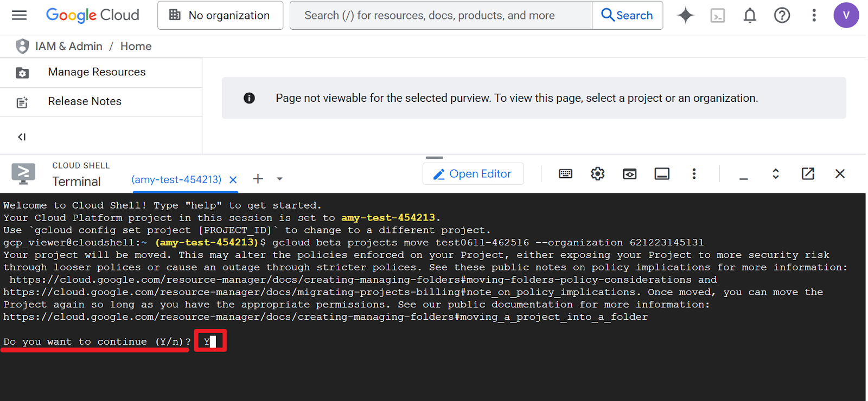Open the No organization picker

pos(220,15)
